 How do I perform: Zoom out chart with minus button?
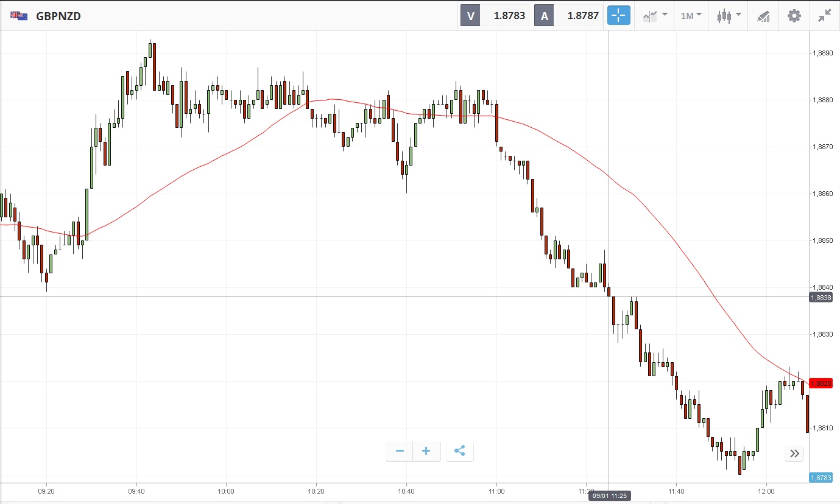click(400, 451)
